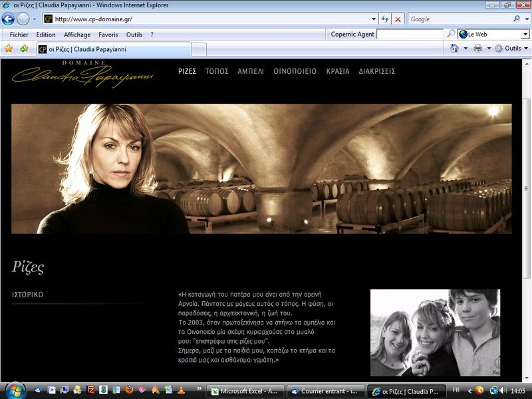Click the Domaine Claudia Papayianni logo
Image resolution: width=532 pixels, height=399 pixels.
[82, 74]
